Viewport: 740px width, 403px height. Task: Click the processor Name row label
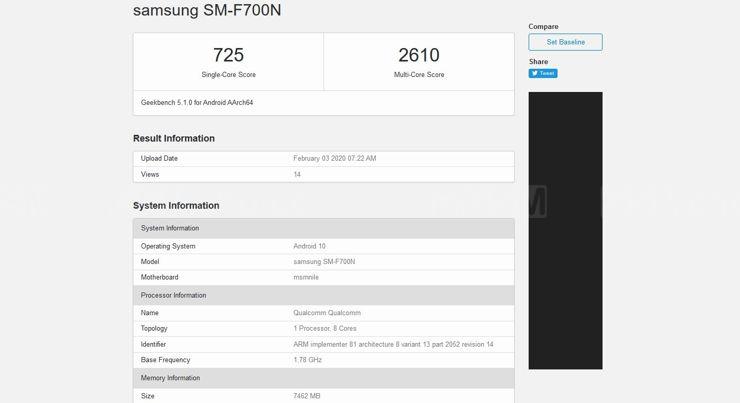150,313
